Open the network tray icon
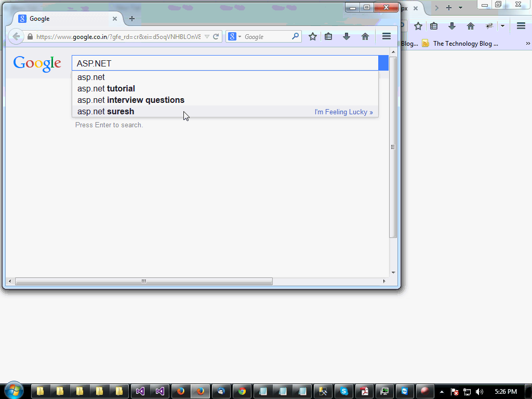The image size is (532, 399). (x=467, y=392)
